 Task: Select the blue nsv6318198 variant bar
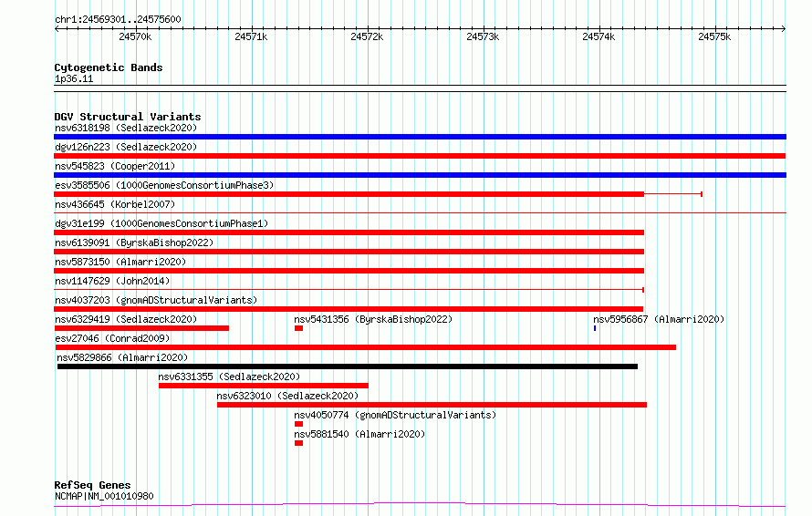420,137
